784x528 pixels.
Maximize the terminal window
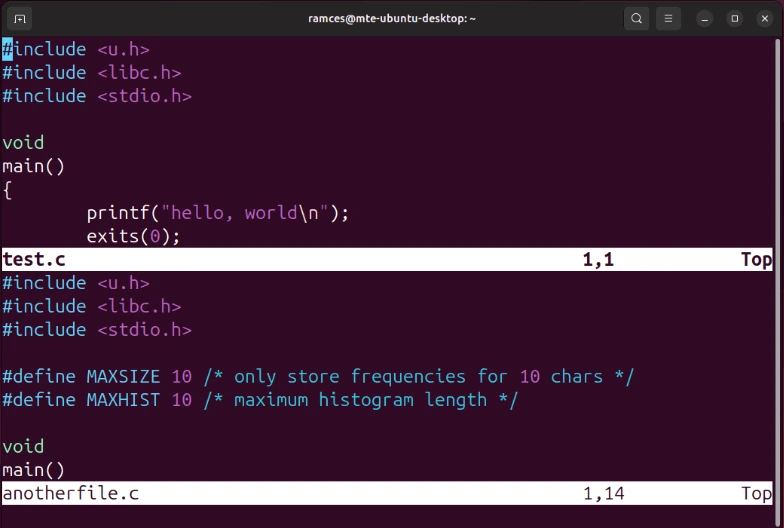[734, 19]
